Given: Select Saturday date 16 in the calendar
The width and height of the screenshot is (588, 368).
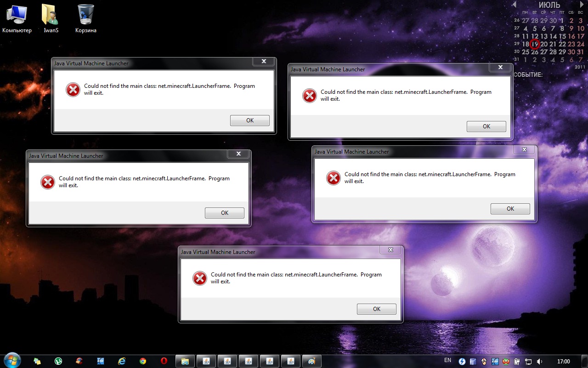Looking at the screenshot, I should coord(571,36).
